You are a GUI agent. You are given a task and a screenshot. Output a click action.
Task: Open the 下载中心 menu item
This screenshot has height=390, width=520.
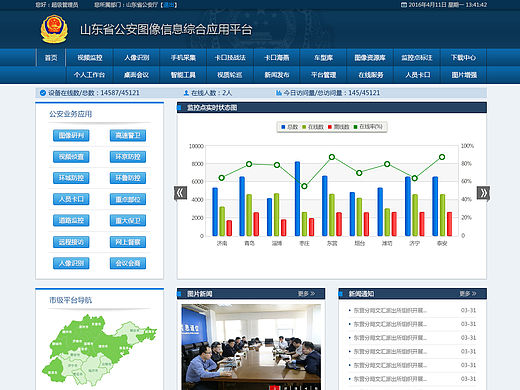click(464, 58)
